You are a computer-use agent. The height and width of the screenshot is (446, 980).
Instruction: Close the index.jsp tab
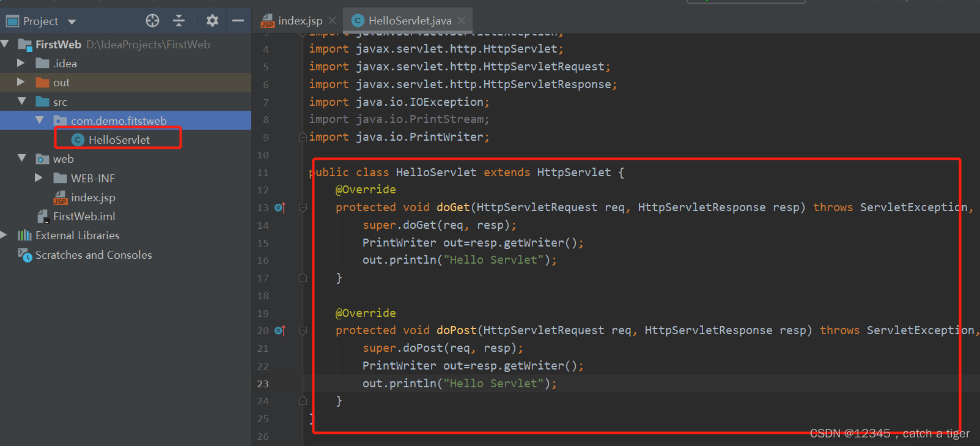(x=332, y=21)
